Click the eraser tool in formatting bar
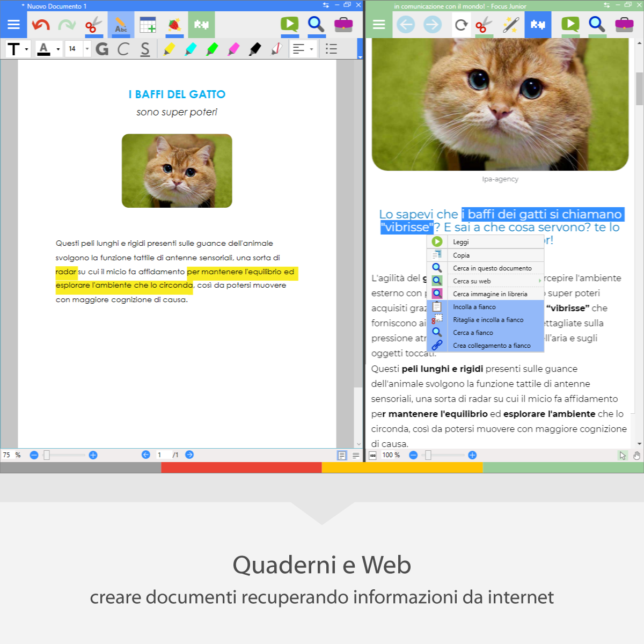The height and width of the screenshot is (644, 644). coord(277,49)
